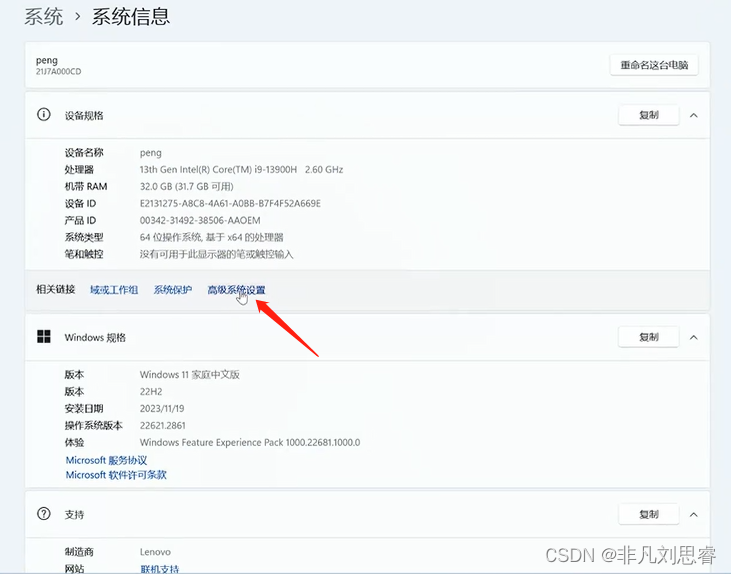This screenshot has width=731, height=574.
Task: Click the Windows logo icon beside Windows 规格
Action: (44, 337)
